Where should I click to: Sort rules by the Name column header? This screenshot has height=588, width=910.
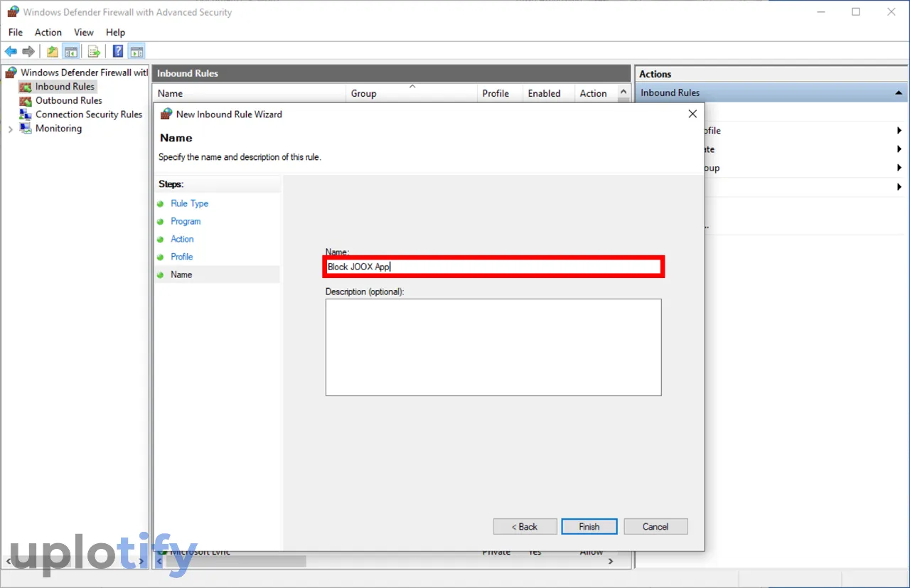249,93
